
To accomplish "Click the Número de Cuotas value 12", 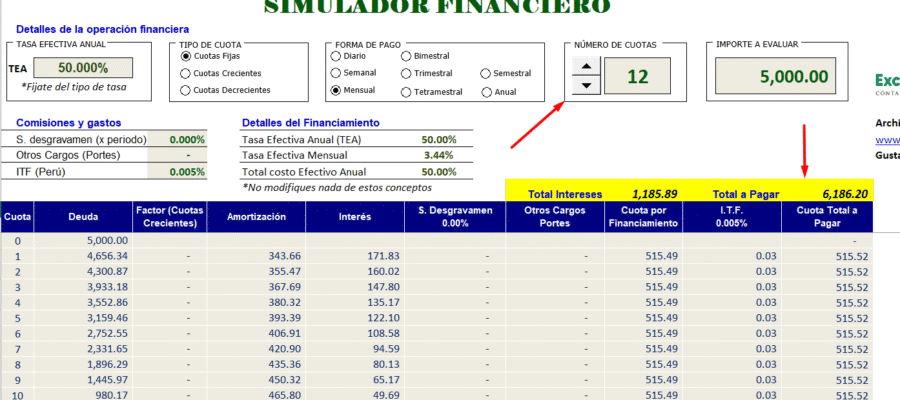I will pyautogui.click(x=639, y=76).
